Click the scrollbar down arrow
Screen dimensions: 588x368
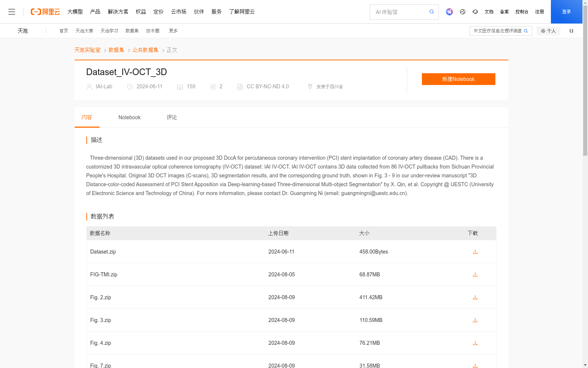[x=585, y=365]
